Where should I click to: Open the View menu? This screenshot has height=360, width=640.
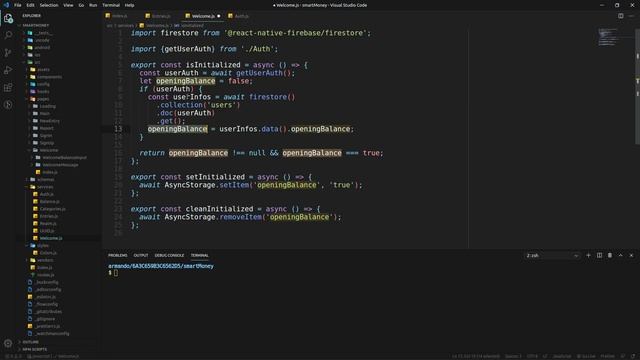(68, 5)
